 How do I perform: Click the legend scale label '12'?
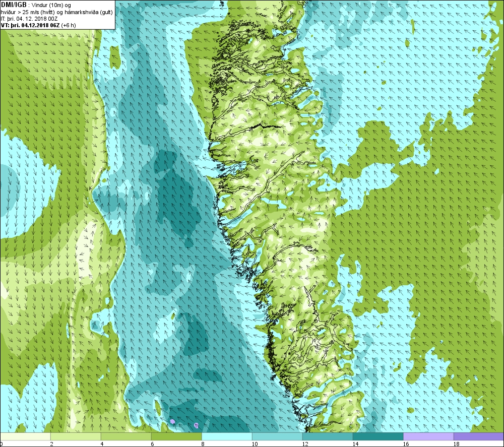pyautogui.click(x=305, y=444)
